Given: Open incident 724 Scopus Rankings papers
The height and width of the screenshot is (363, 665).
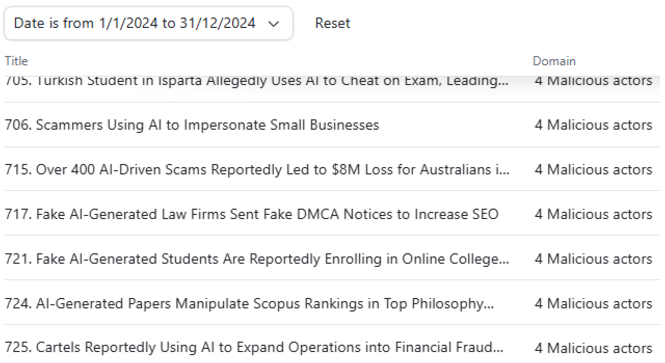Looking at the screenshot, I should click(249, 304).
